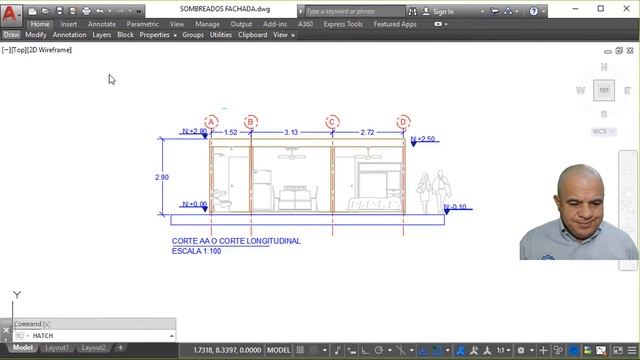Click the TOP face of the ViewCube
This screenshot has height=360, width=640.
604,90
